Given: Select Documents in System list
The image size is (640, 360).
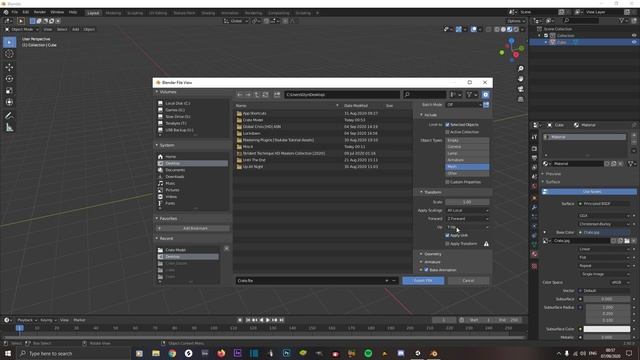Looking at the screenshot, I should pos(175,170).
